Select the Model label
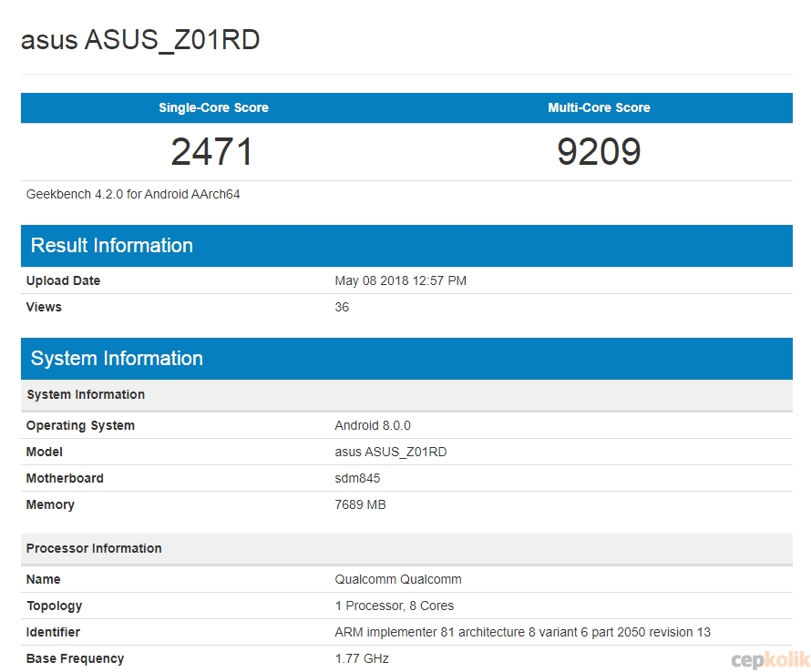 click(45, 452)
